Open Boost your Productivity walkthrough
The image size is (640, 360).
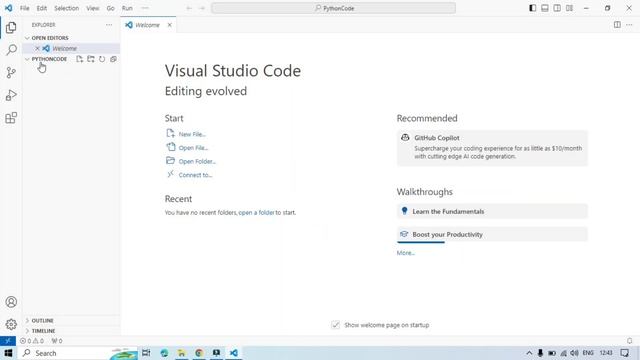pos(492,234)
